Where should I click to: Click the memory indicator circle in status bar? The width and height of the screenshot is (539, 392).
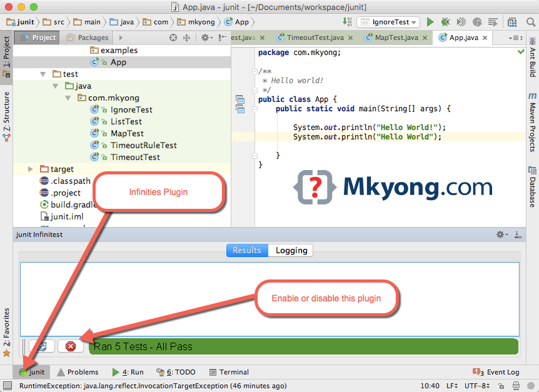531,386
